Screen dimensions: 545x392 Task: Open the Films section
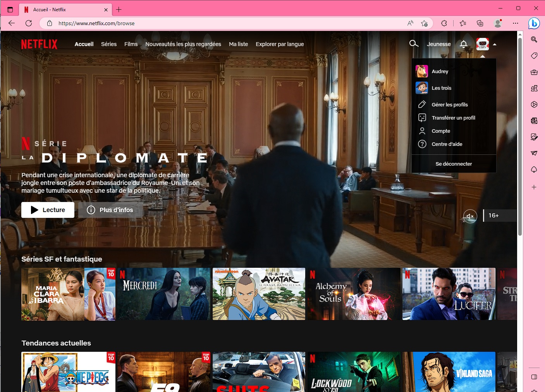[131, 44]
